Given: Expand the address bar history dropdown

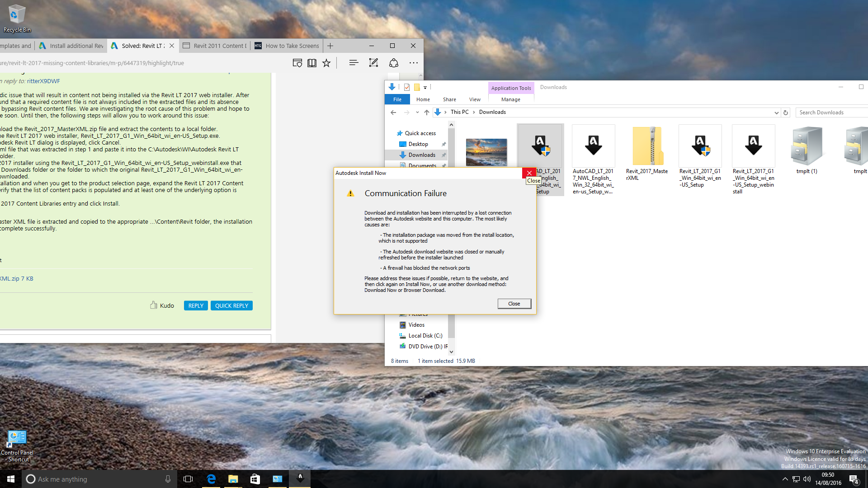Looking at the screenshot, I should tap(776, 113).
